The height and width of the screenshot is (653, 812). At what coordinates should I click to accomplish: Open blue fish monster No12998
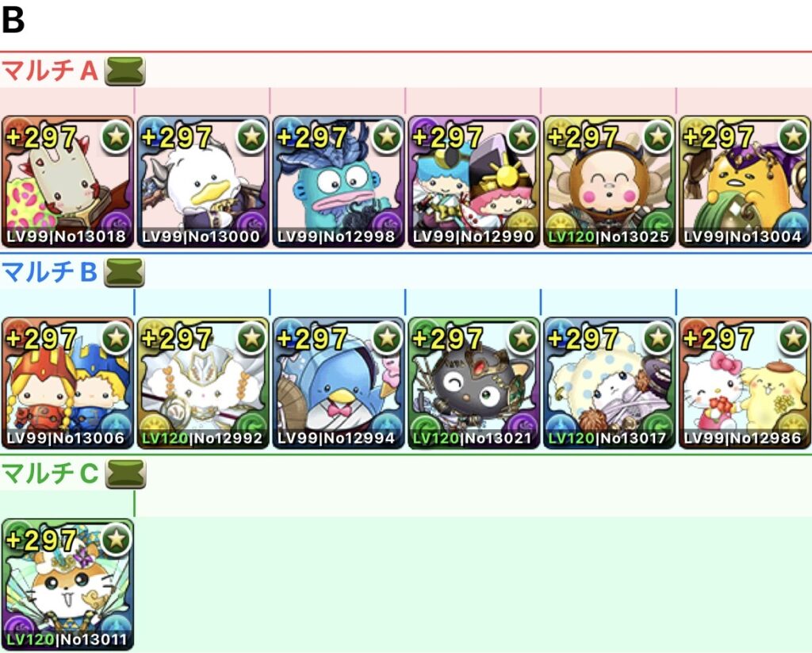point(339,182)
